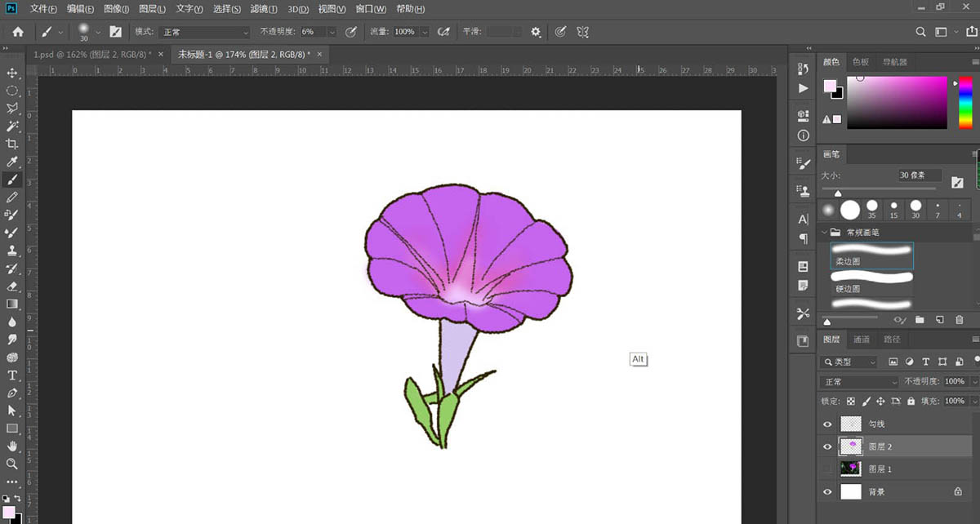Image resolution: width=980 pixels, height=524 pixels.
Task: Open the brush preset picker dropdown
Action: [99, 32]
